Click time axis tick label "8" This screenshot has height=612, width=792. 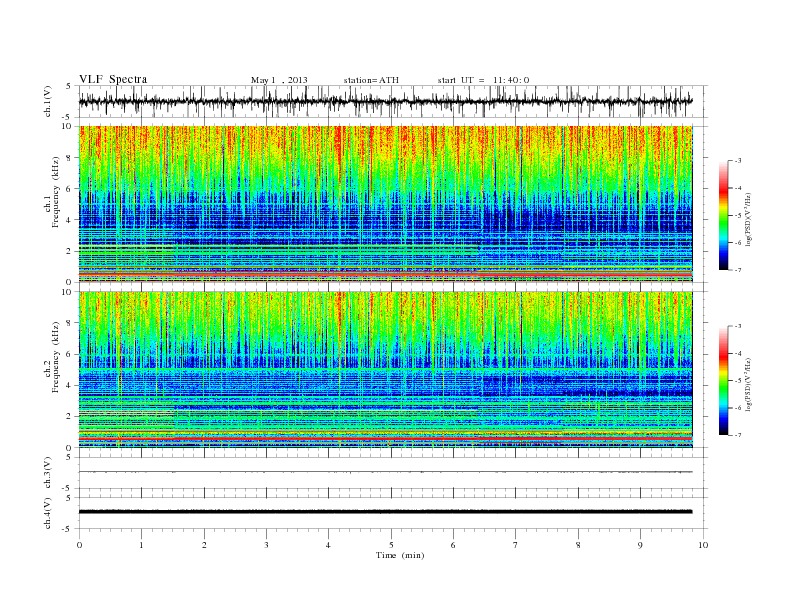[x=578, y=545]
